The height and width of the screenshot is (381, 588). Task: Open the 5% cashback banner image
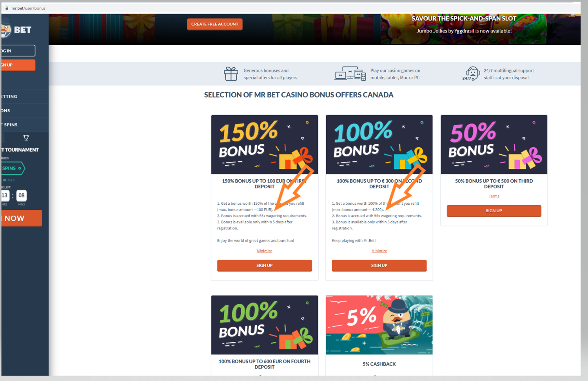(379, 325)
